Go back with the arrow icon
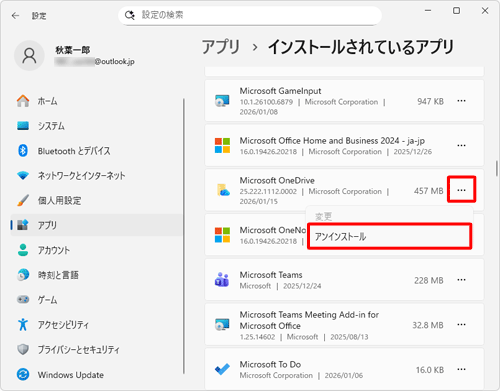This screenshot has width=500, height=391. click(15, 16)
